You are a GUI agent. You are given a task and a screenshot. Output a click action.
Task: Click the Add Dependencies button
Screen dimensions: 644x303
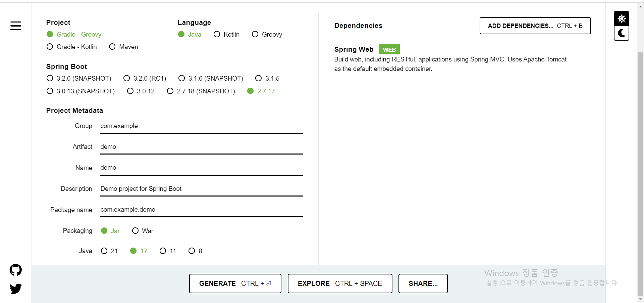coord(535,26)
